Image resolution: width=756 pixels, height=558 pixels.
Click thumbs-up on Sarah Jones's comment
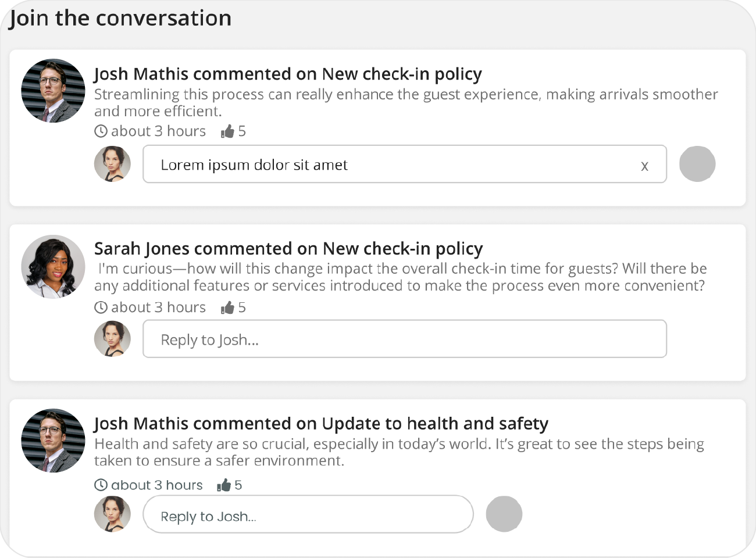click(x=227, y=307)
